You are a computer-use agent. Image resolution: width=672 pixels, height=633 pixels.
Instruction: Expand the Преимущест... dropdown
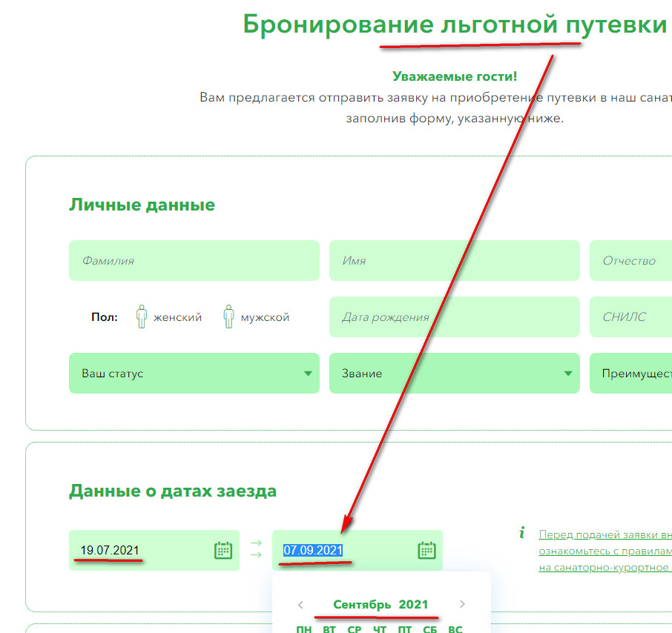[x=630, y=374]
